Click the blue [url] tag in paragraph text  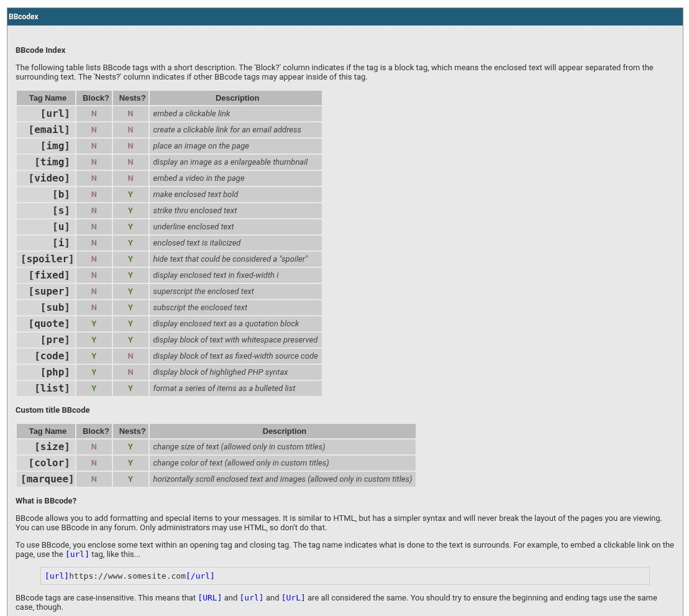(77, 554)
